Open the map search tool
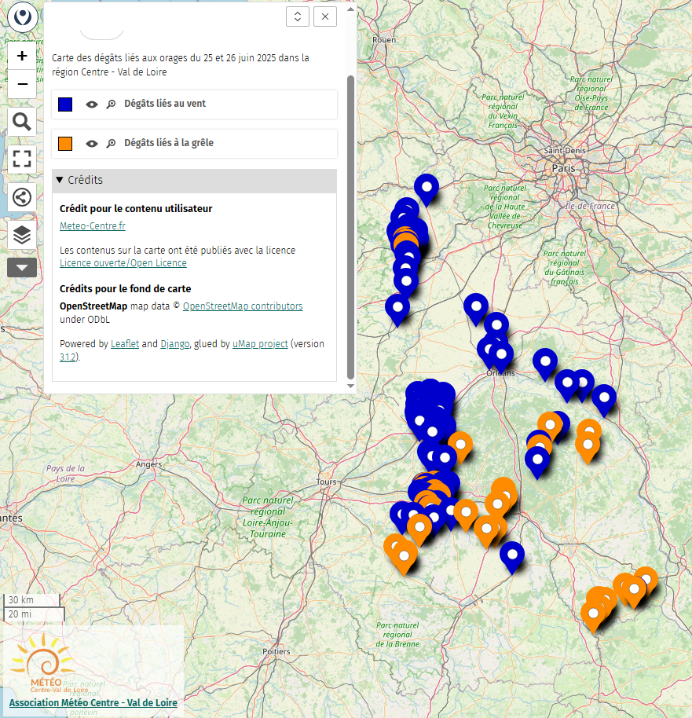The image size is (692, 718). [22, 122]
